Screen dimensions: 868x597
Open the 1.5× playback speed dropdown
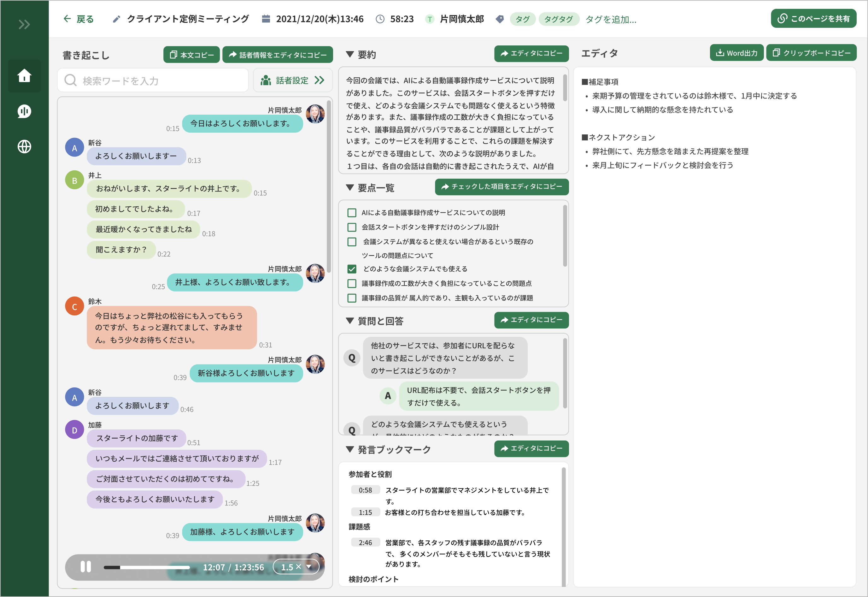tap(296, 567)
